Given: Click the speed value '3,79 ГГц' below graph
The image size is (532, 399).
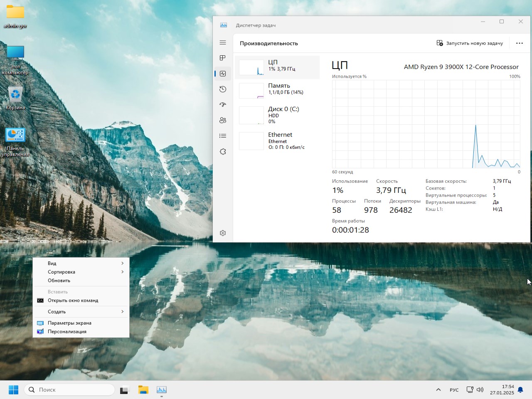Looking at the screenshot, I should 391,190.
